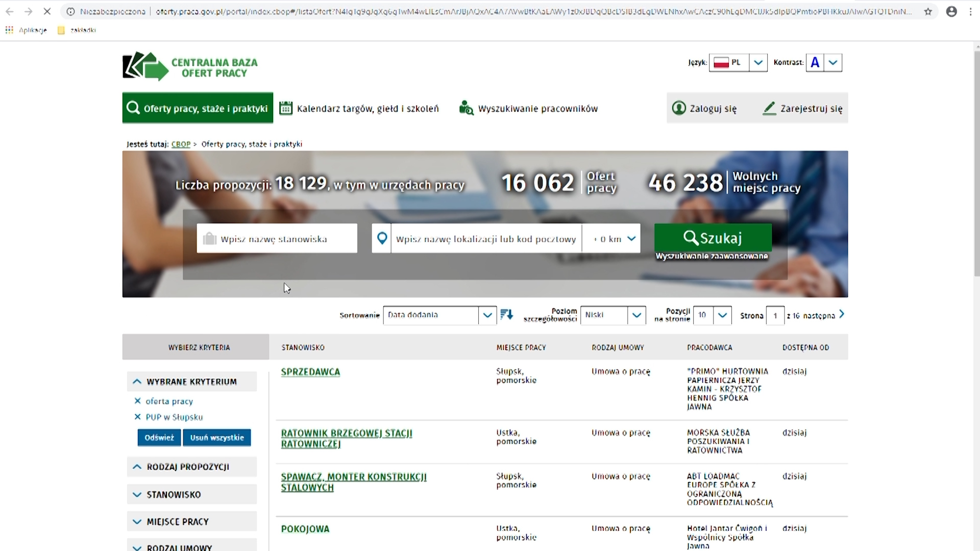Image resolution: width=980 pixels, height=551 pixels.
Task: Click the green Szukaj search button
Action: pyautogui.click(x=713, y=237)
